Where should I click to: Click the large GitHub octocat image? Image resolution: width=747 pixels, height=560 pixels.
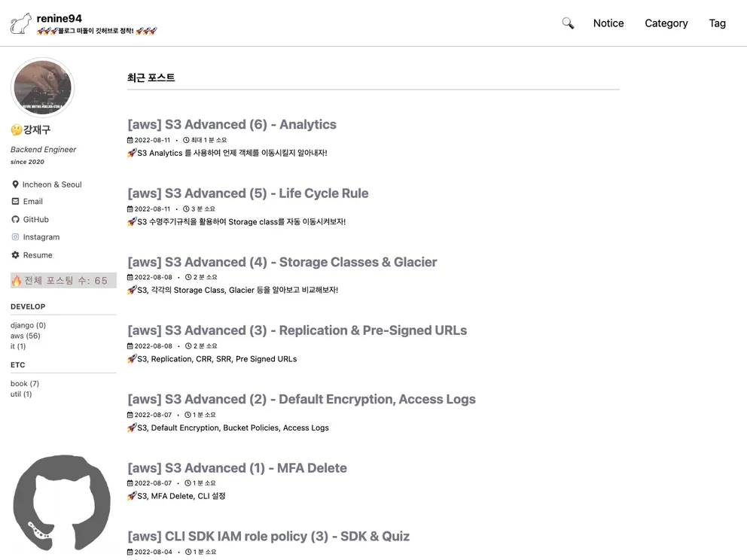click(x=62, y=504)
